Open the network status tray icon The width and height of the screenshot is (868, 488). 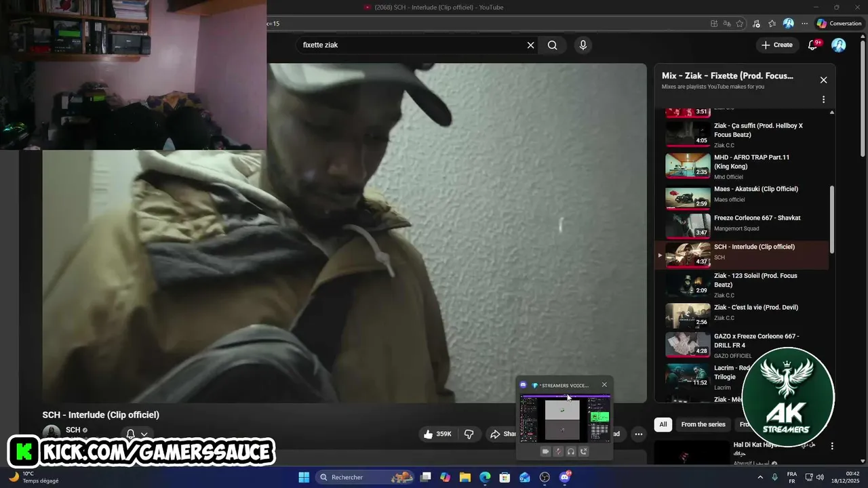808,477
